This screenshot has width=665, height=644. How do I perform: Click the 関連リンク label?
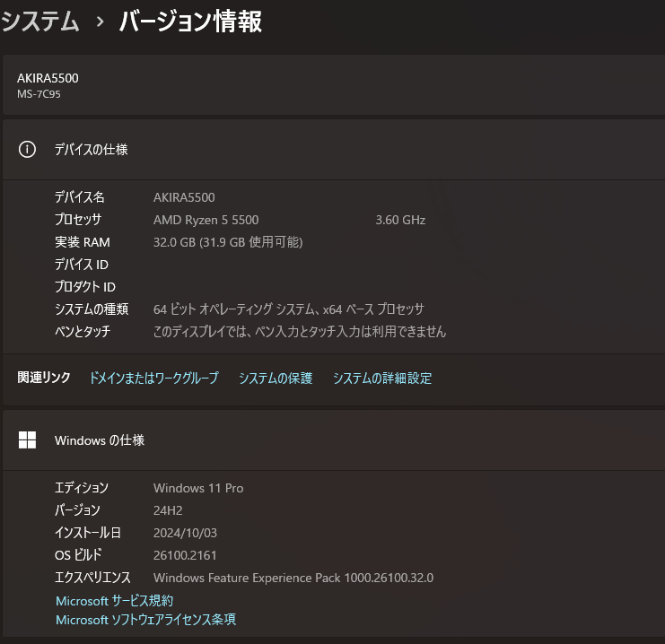[44, 378]
